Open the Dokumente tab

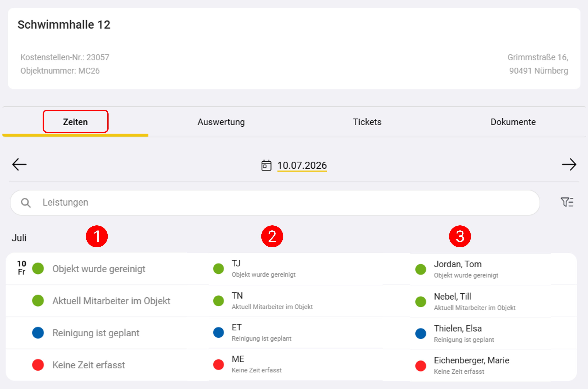(x=513, y=122)
